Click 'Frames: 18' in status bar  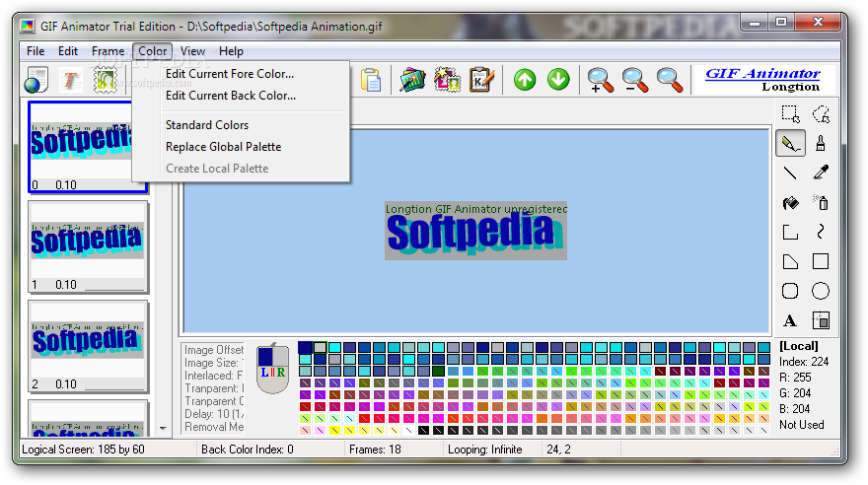375,450
